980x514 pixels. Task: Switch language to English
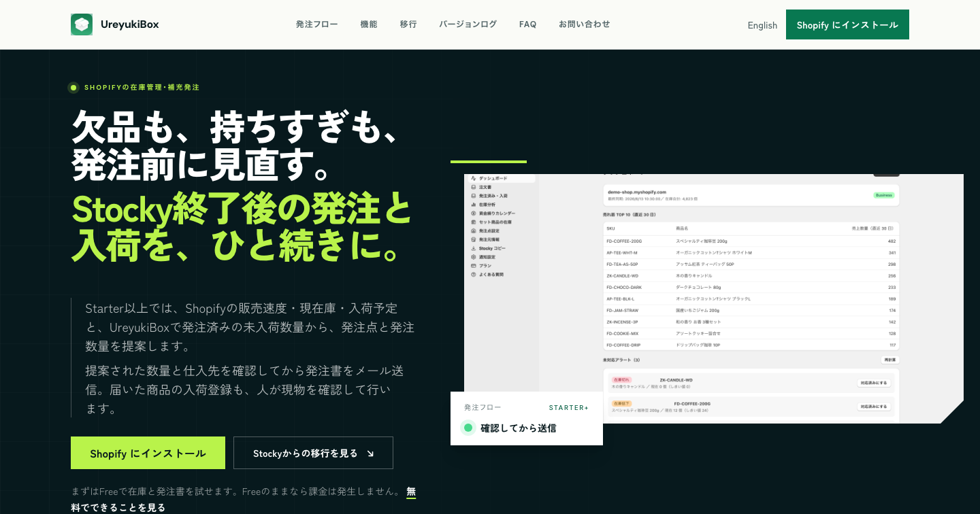[762, 25]
